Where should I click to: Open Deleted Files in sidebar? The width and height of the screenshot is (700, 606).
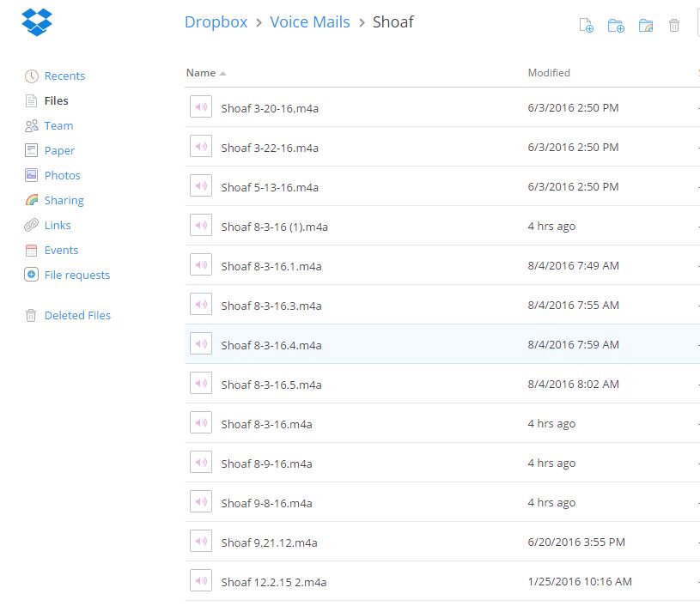point(77,316)
